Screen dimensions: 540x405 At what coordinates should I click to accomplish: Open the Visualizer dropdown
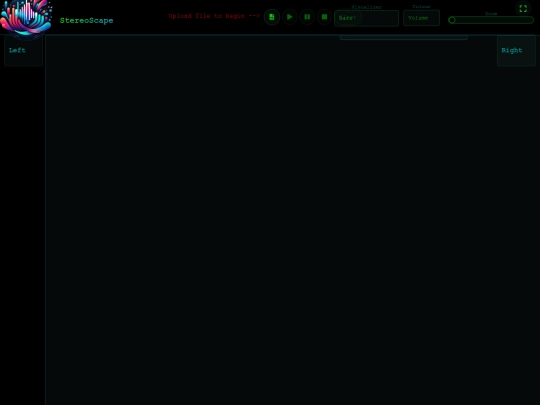click(x=366, y=18)
